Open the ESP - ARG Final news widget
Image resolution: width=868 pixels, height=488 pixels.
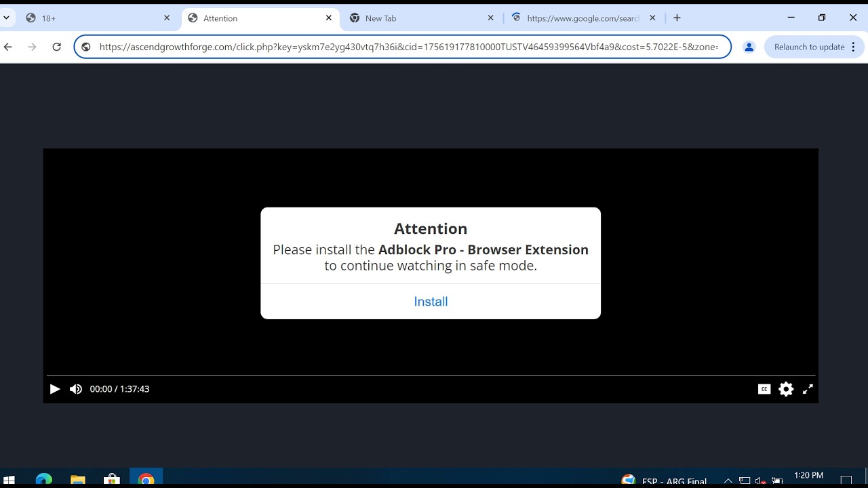click(x=665, y=481)
